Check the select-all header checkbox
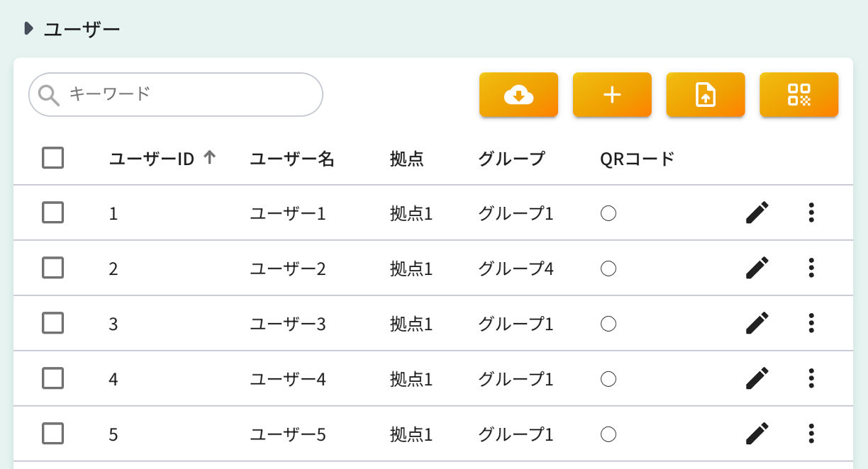Image resolution: width=868 pixels, height=469 pixels. pos(52,158)
